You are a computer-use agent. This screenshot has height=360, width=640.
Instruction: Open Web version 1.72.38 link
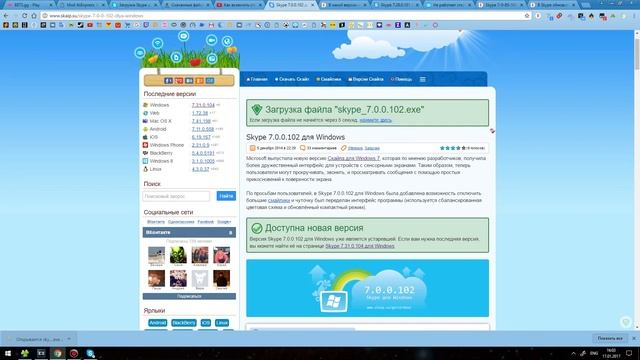tap(200, 113)
